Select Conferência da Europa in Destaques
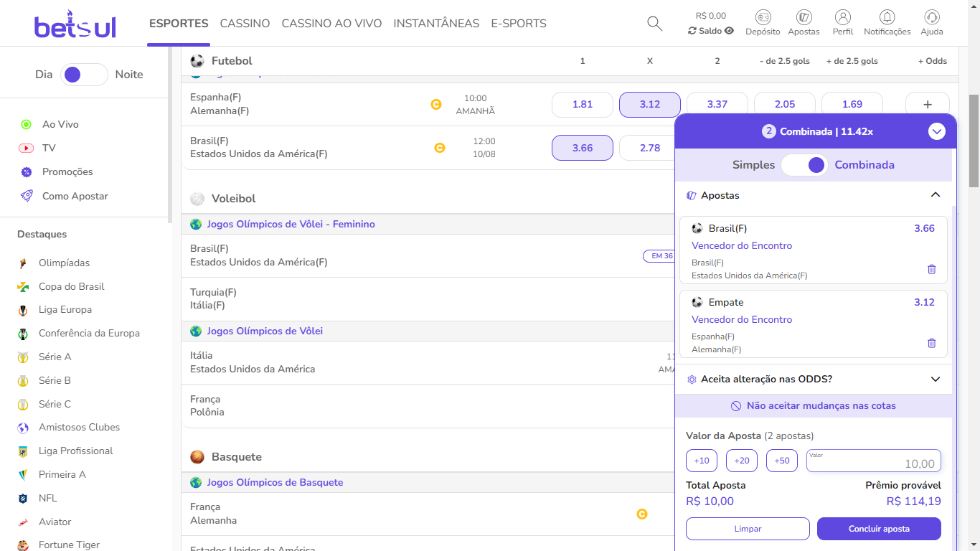Viewport: 980px width, 551px height. pos(89,333)
